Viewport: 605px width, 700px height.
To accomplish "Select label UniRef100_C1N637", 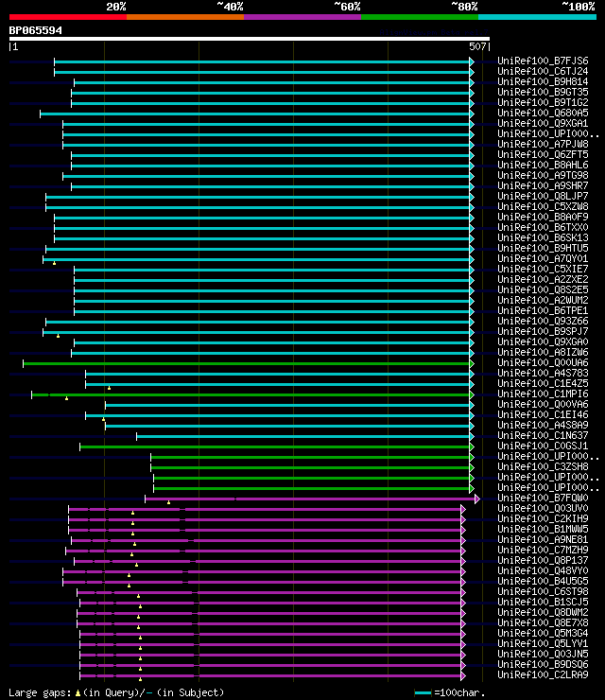I will 543,435.
